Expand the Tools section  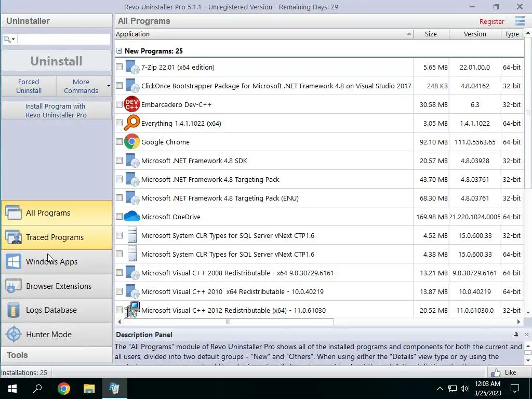point(57,355)
